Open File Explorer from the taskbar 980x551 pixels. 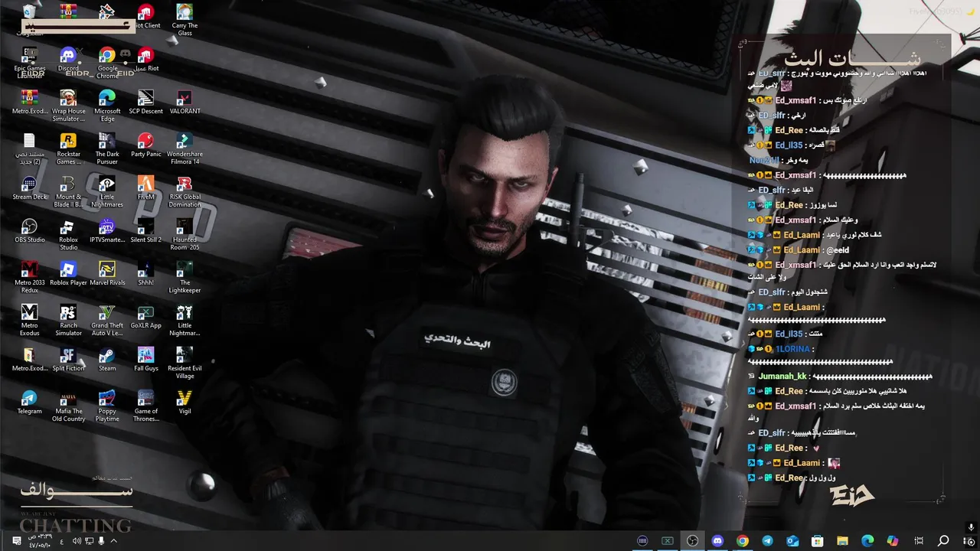pyautogui.click(x=842, y=541)
